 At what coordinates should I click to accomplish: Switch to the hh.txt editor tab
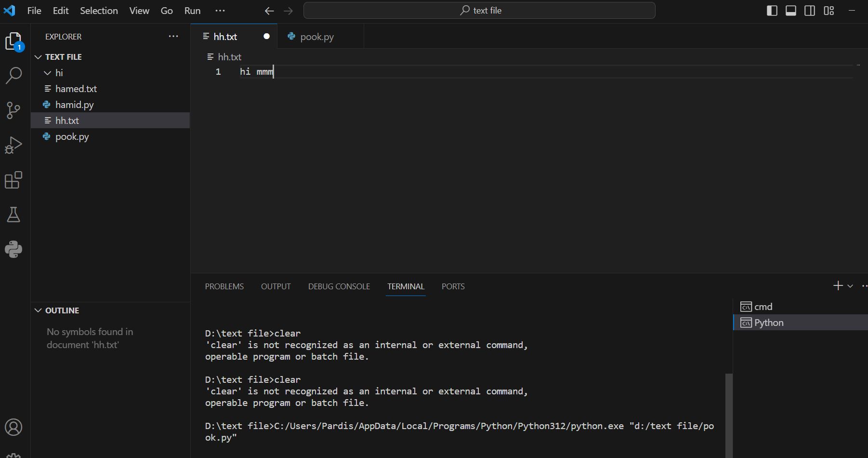[234, 37]
